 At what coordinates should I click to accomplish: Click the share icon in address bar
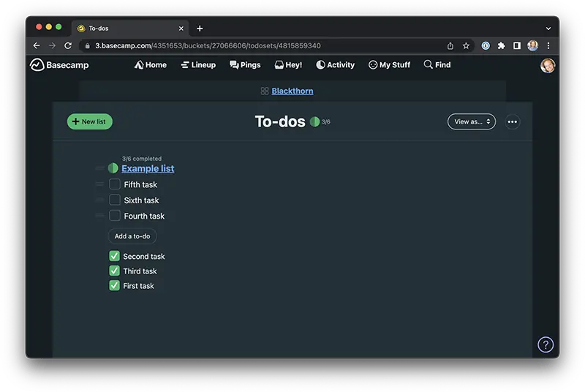click(x=450, y=45)
